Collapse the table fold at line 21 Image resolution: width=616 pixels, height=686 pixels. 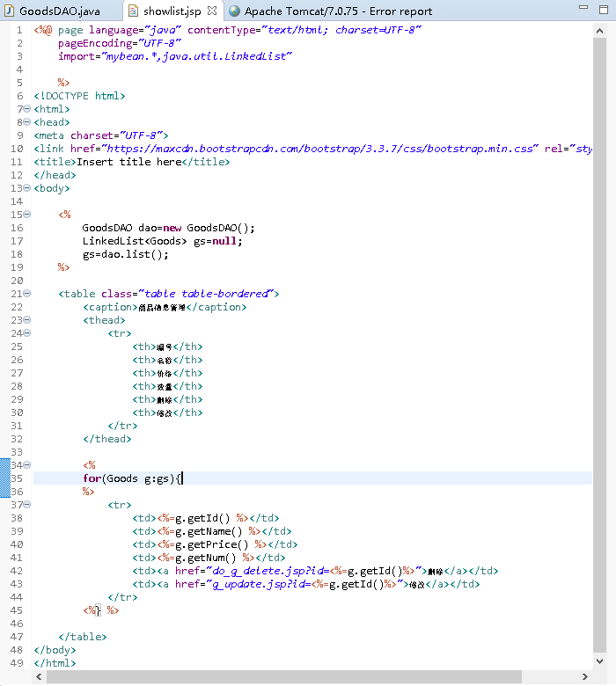coord(27,293)
